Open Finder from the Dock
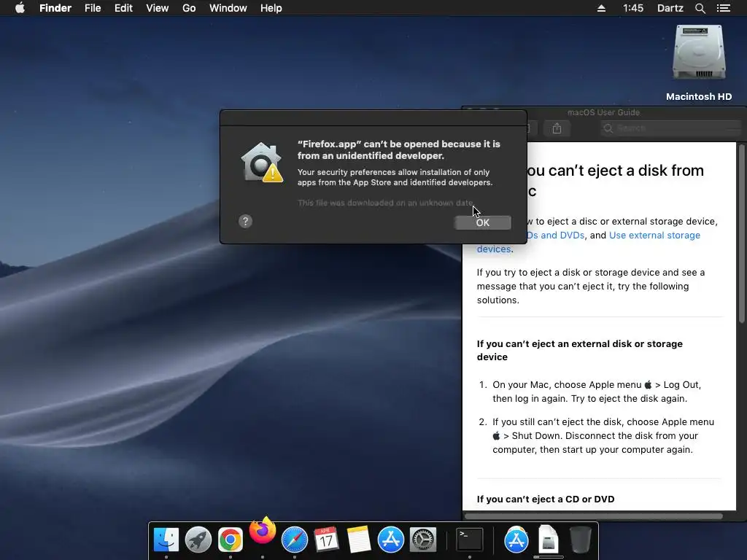The width and height of the screenshot is (747, 560). pyautogui.click(x=166, y=540)
